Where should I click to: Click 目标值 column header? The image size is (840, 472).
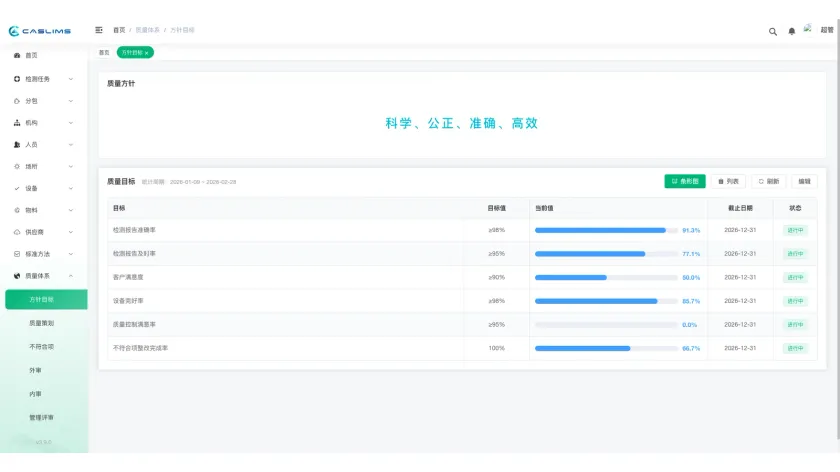pos(496,208)
